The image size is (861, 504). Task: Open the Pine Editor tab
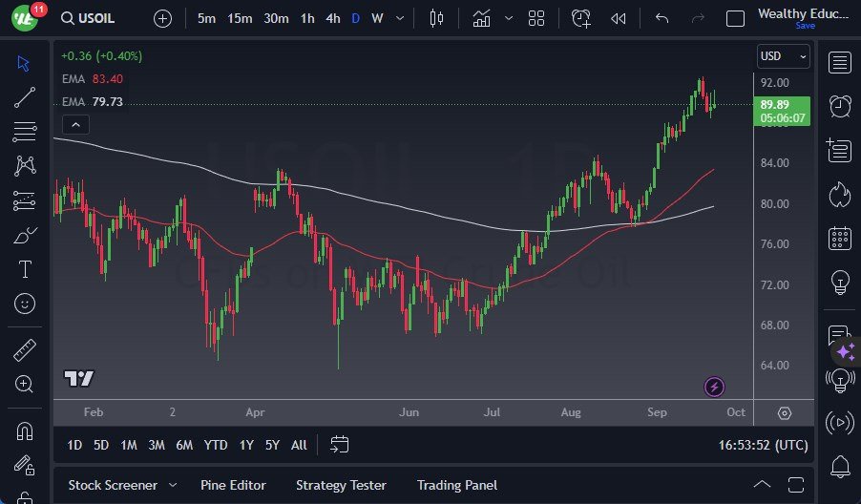click(233, 485)
